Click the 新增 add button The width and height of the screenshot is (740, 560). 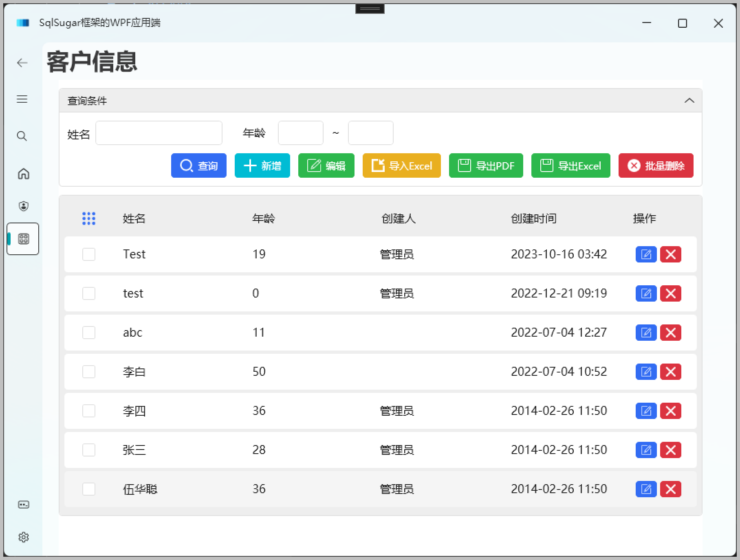click(262, 165)
